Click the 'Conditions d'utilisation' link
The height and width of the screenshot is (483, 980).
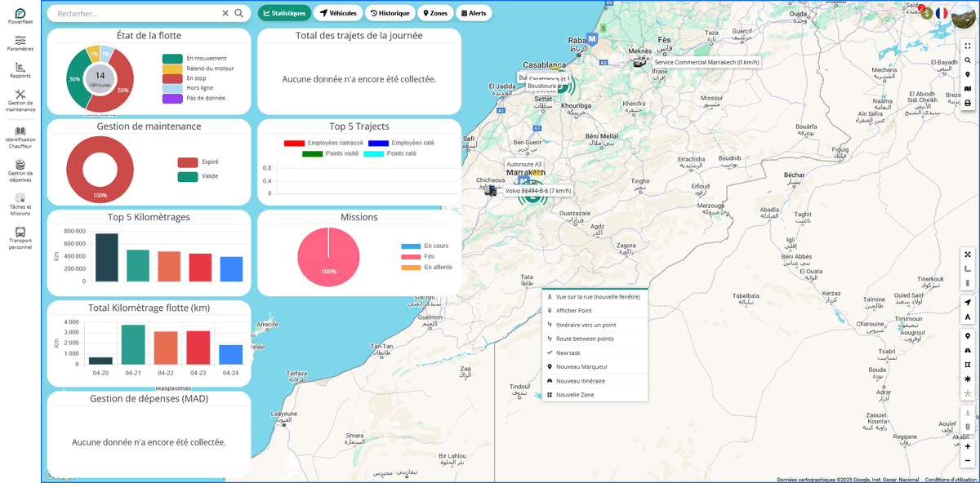pyautogui.click(x=951, y=478)
